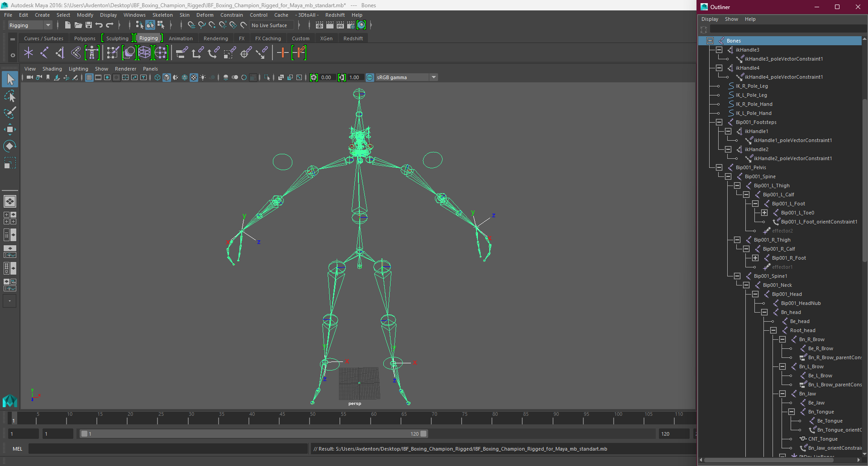Screen dimensions: 868x466
Task: Open the Deform menu
Action: pos(205,15)
